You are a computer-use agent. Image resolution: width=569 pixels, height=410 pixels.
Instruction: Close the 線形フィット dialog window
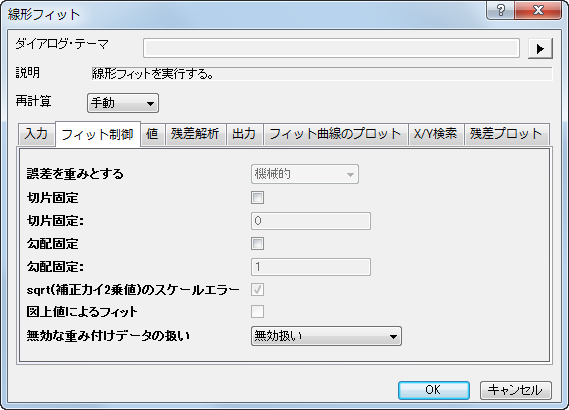coord(538,10)
